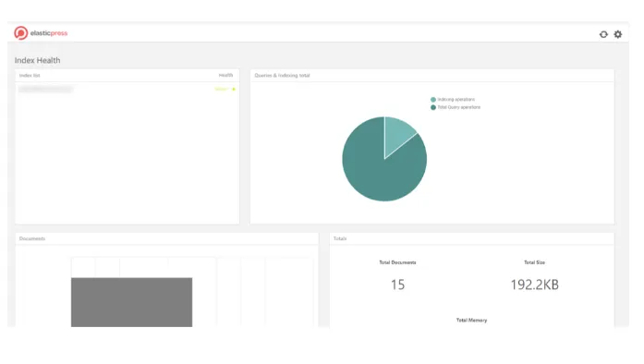Click the Total Size value 192.2KB
The image size is (644, 364).
coord(534,285)
